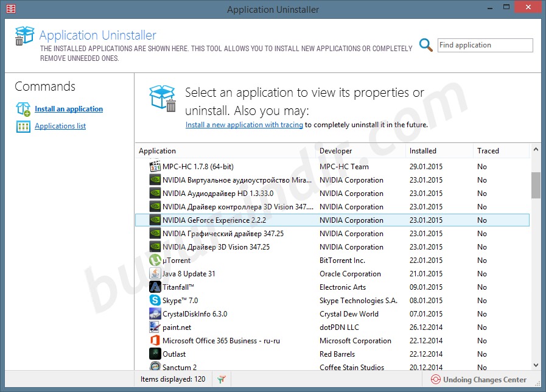Click the Red Barrels developer cell
The image size is (546, 392).
[x=337, y=354]
